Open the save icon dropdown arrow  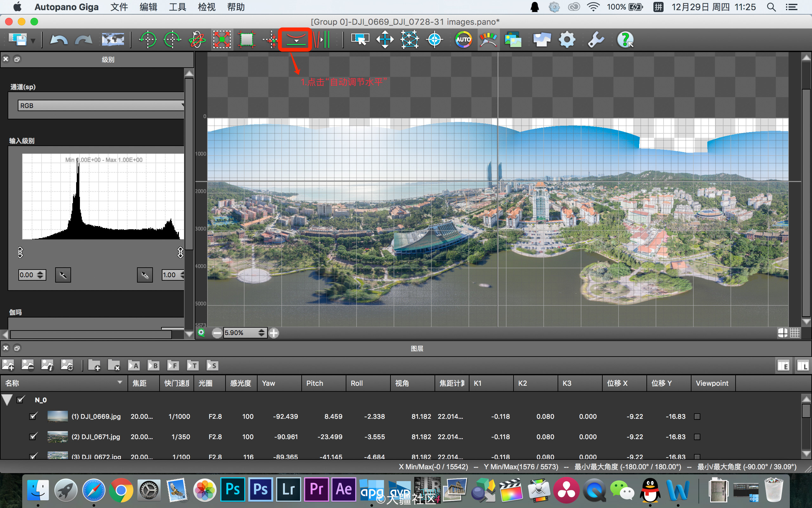click(x=33, y=41)
